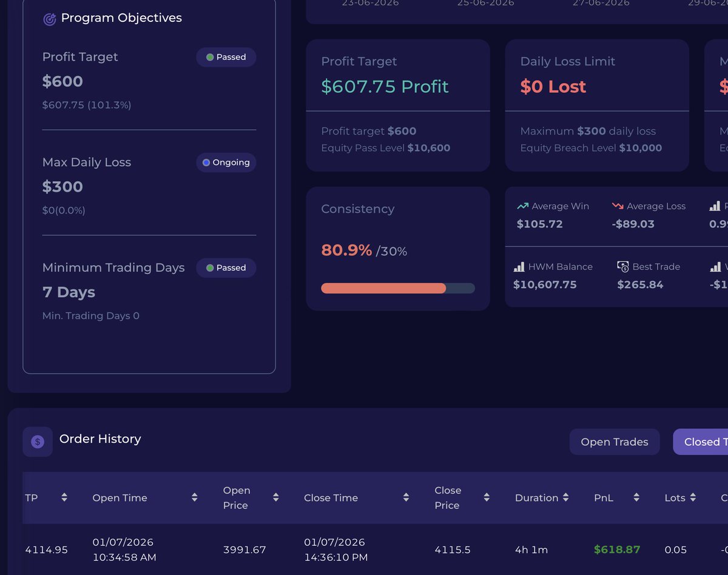The height and width of the screenshot is (575, 728).
Task: Click the 3991.67 open price cell
Action: pyautogui.click(x=244, y=550)
